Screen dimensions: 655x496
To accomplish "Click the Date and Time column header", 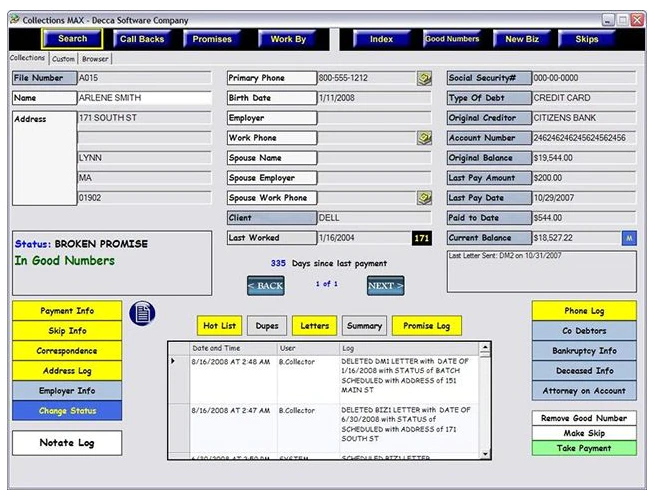I will [233, 348].
